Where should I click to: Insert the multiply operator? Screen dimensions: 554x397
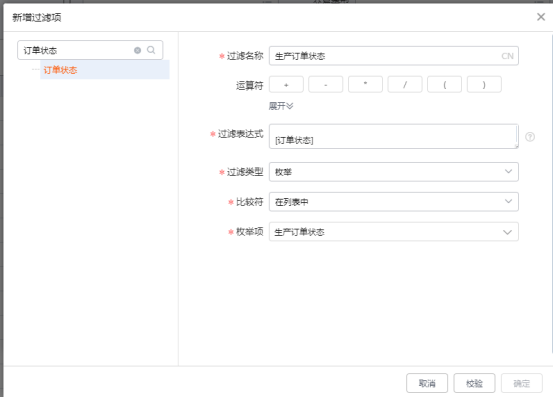pos(365,85)
